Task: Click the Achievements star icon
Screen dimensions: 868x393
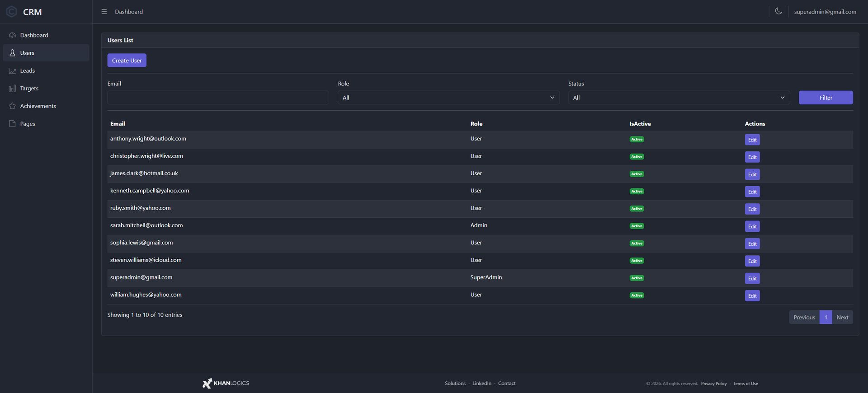Action: pyautogui.click(x=12, y=106)
